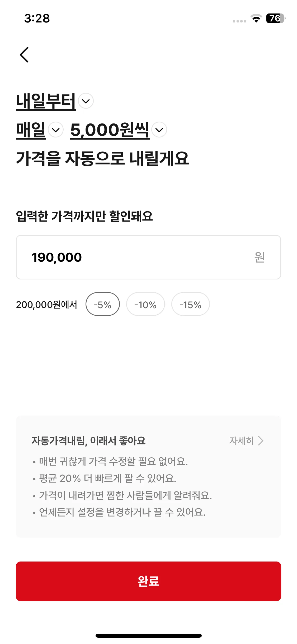This screenshot has width=297, height=644.
Task: Confirm with the red 완료 button
Action: point(148,581)
